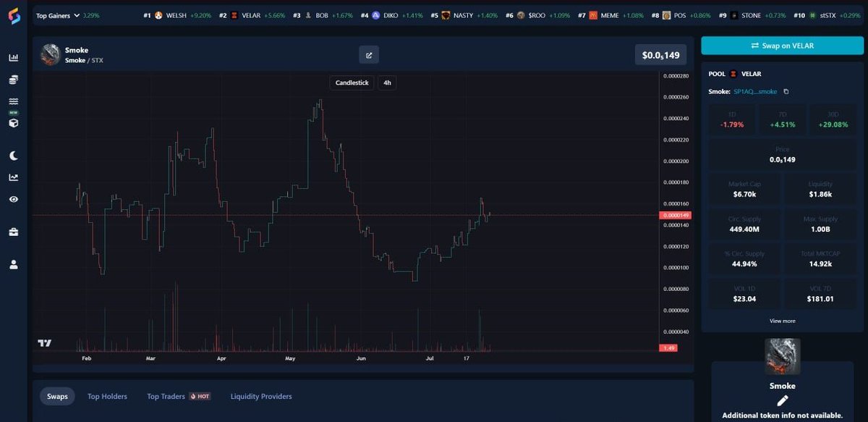
Task: Select POS in the top gainers ticker
Action: tap(679, 15)
